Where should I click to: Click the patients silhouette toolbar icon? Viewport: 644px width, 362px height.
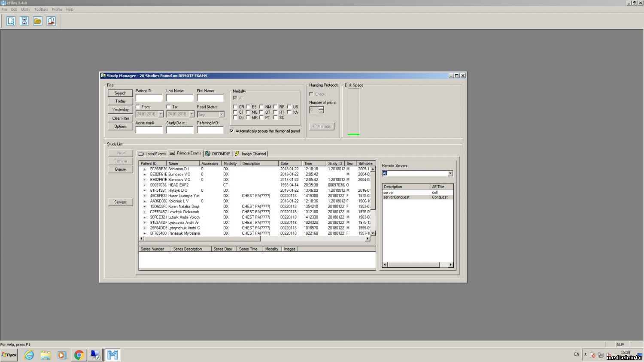coord(51,21)
